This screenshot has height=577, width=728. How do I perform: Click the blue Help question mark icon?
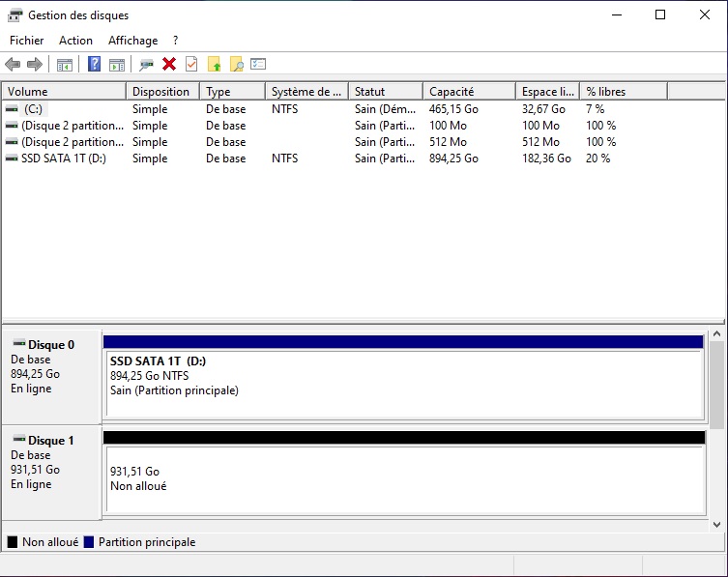coord(94,65)
